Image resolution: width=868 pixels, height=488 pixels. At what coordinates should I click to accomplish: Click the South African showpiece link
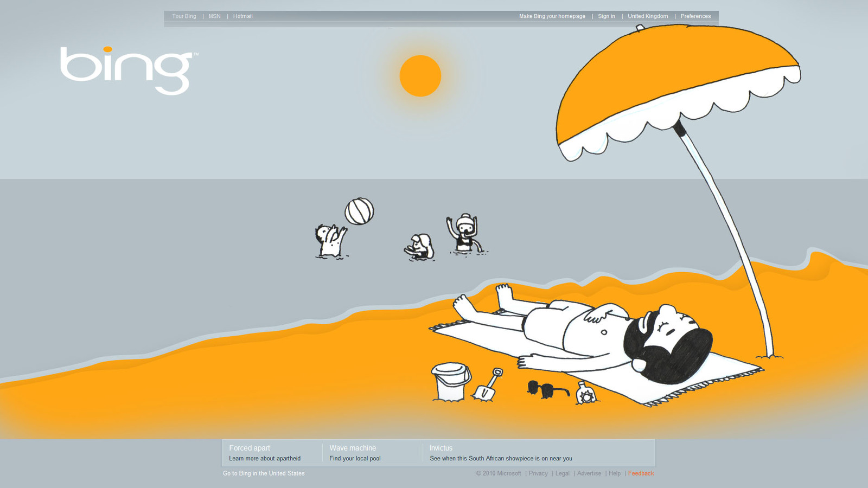pos(501,459)
